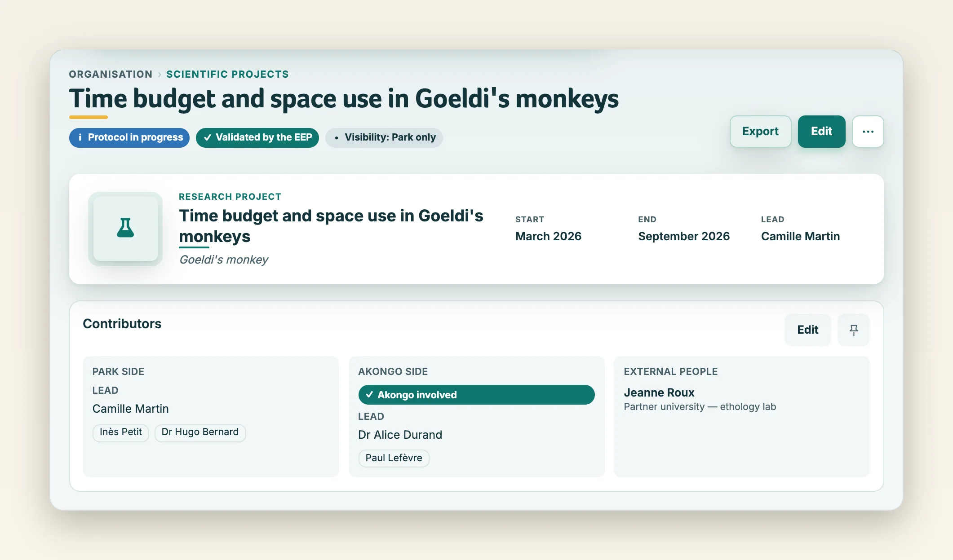This screenshot has width=953, height=560.
Task: Click the Validated by the EEP badge
Action: pos(257,137)
